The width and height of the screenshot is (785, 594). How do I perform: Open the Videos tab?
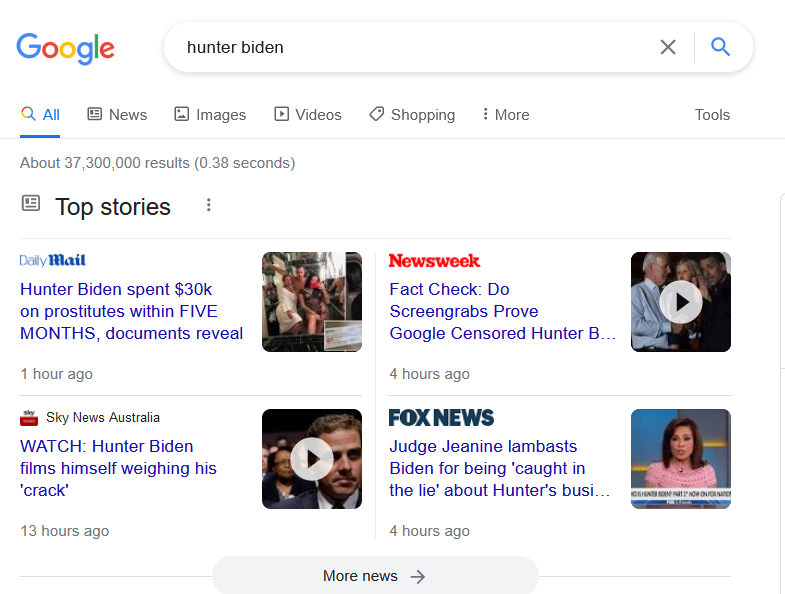[x=308, y=115]
